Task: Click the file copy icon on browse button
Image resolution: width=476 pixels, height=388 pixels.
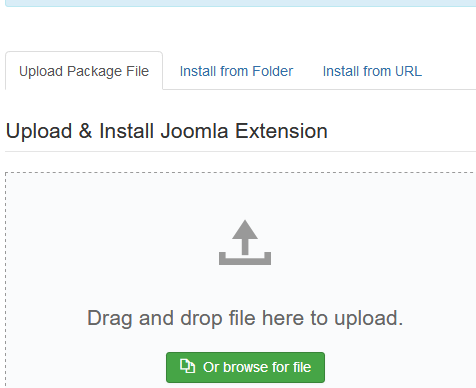Action: click(x=187, y=366)
